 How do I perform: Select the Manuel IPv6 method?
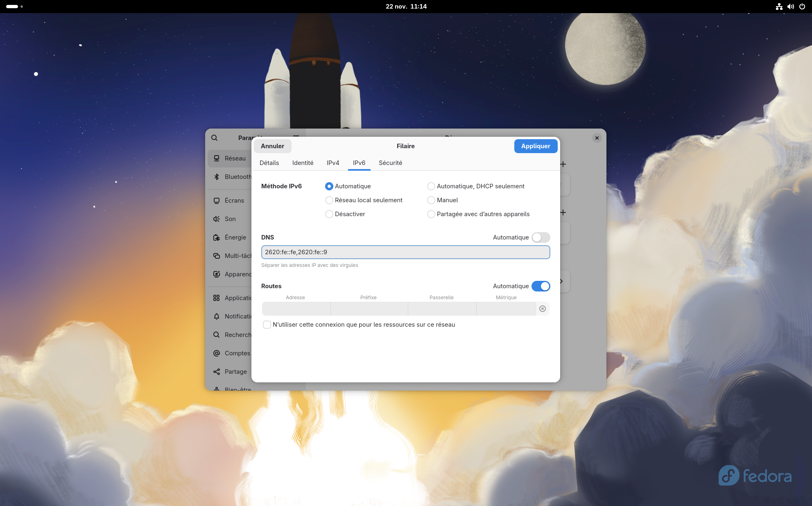tap(431, 200)
